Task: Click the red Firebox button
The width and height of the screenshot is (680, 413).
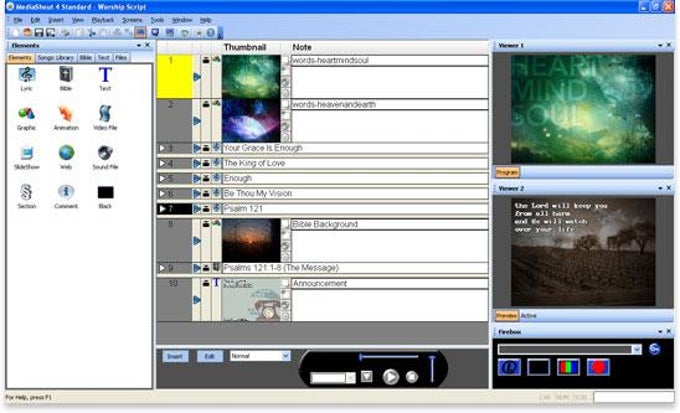Action: point(598,367)
